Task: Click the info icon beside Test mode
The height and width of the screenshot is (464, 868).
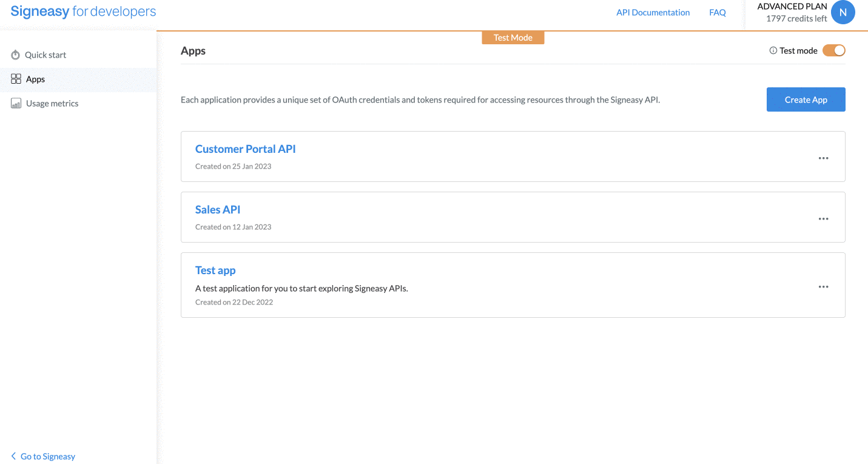Action: point(773,51)
